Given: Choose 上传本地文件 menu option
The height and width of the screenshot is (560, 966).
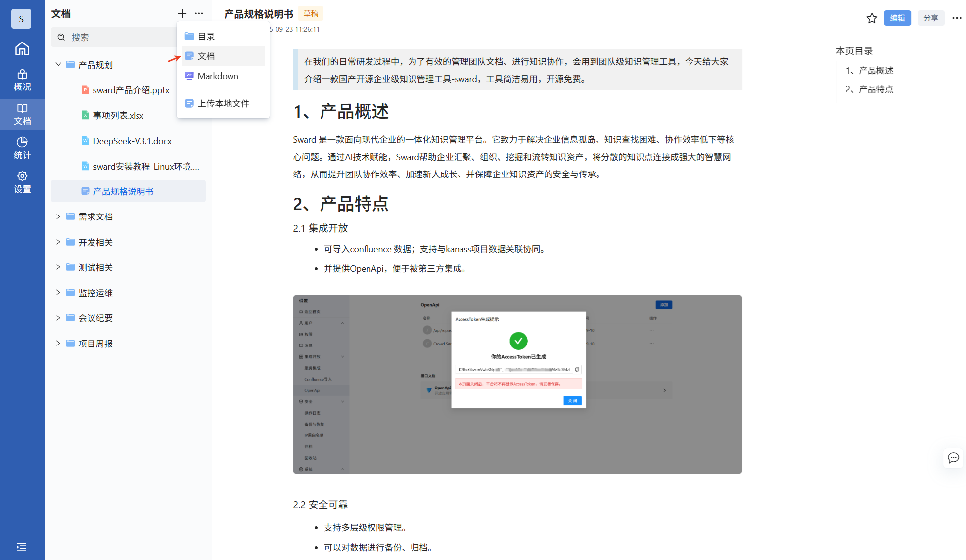Looking at the screenshot, I should pyautogui.click(x=223, y=103).
